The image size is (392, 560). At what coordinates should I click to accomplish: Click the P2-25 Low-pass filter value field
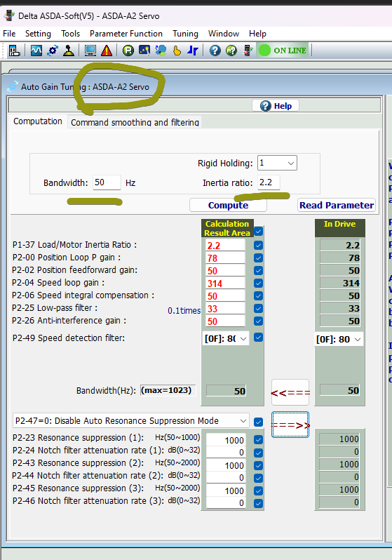[x=226, y=309]
